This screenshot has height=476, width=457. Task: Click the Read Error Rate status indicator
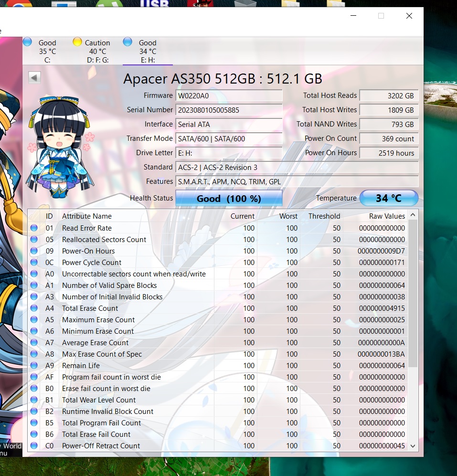(x=34, y=228)
